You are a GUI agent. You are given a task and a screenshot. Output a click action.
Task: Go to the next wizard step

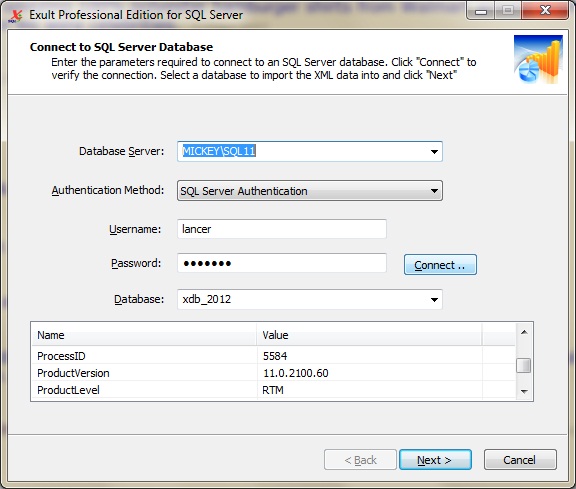435,460
